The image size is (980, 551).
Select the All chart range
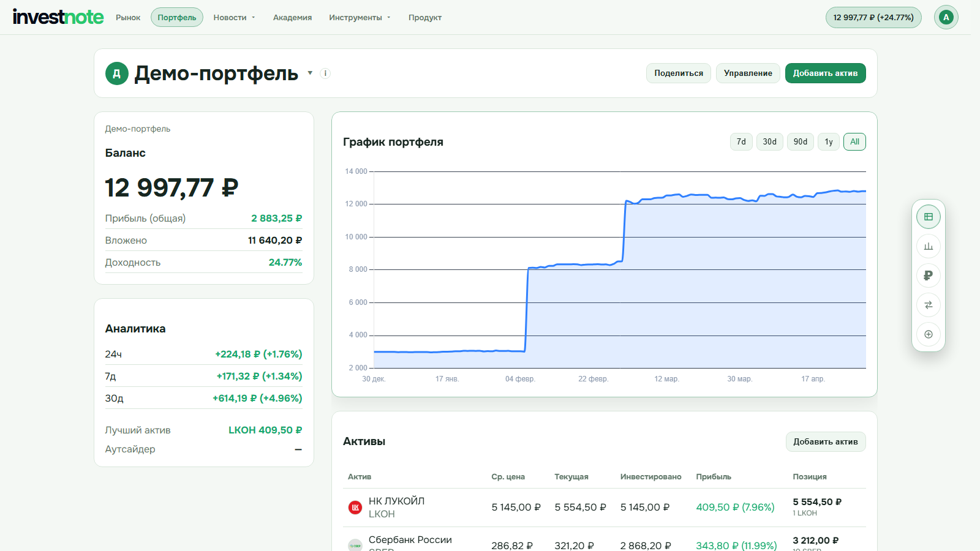point(854,142)
